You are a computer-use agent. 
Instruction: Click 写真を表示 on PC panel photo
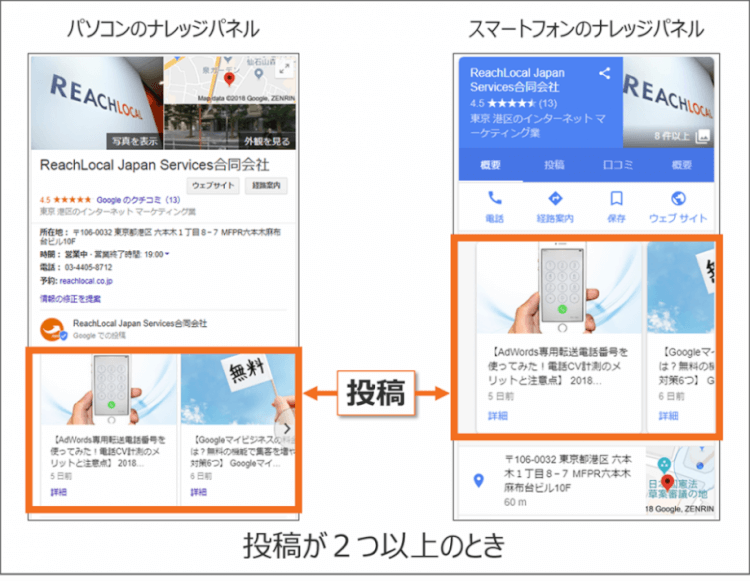pos(134,141)
